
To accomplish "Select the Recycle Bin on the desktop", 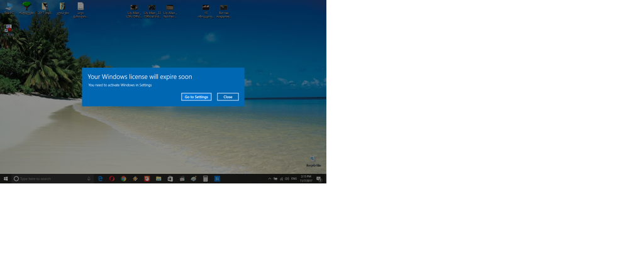I will (313, 161).
